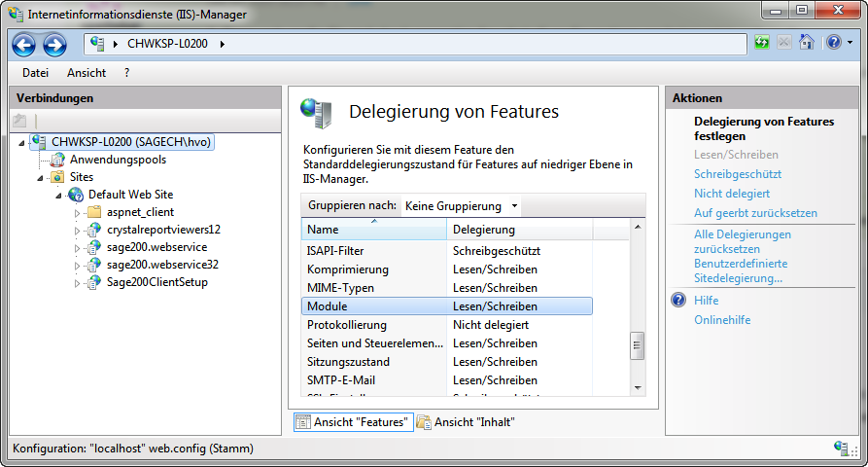
Task: Expand the sage200.webservice node
Action: [x=77, y=248]
